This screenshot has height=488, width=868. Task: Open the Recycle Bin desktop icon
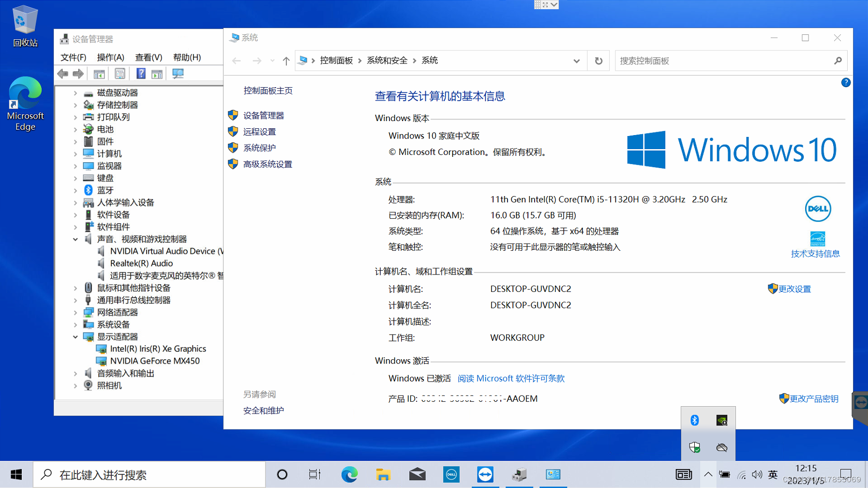(x=25, y=27)
